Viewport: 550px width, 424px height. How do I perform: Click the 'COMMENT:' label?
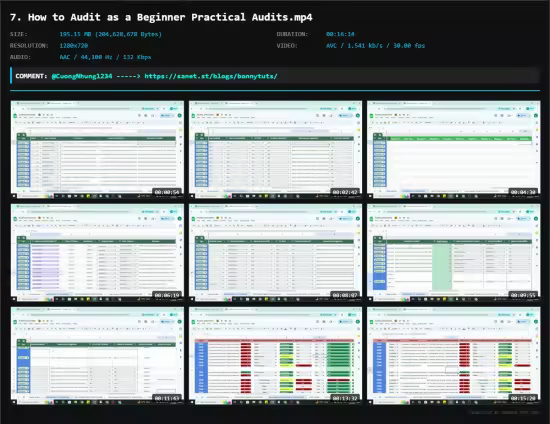(31, 76)
